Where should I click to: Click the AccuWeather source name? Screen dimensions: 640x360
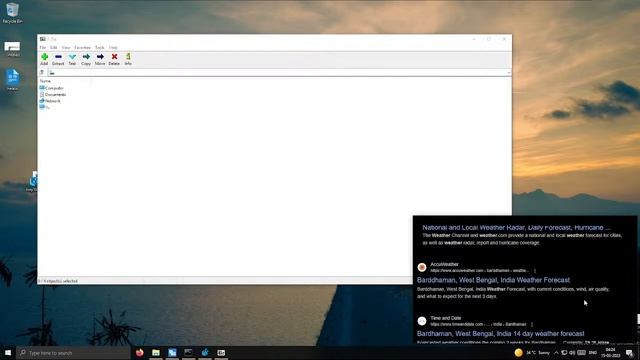click(x=444, y=264)
